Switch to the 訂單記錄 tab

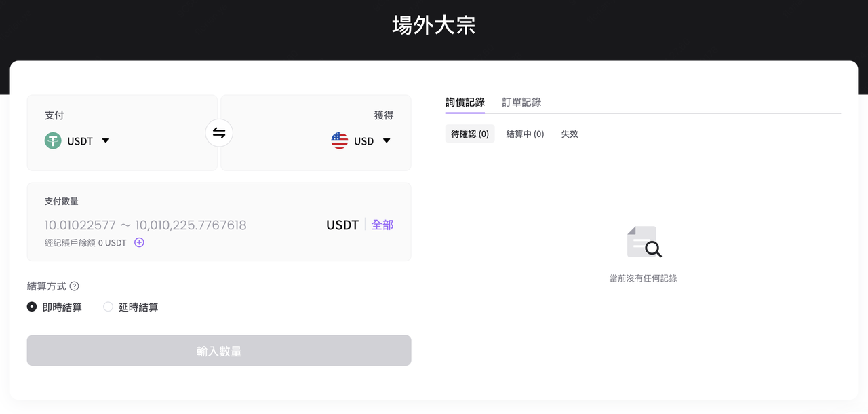[521, 102]
